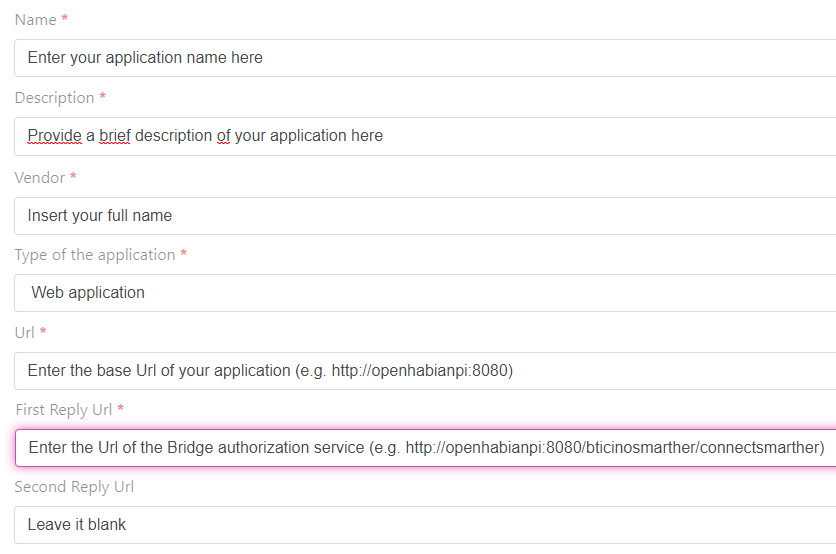Open the Type of the application dropdown
Viewport: 836px width, 554px height.
425,293
